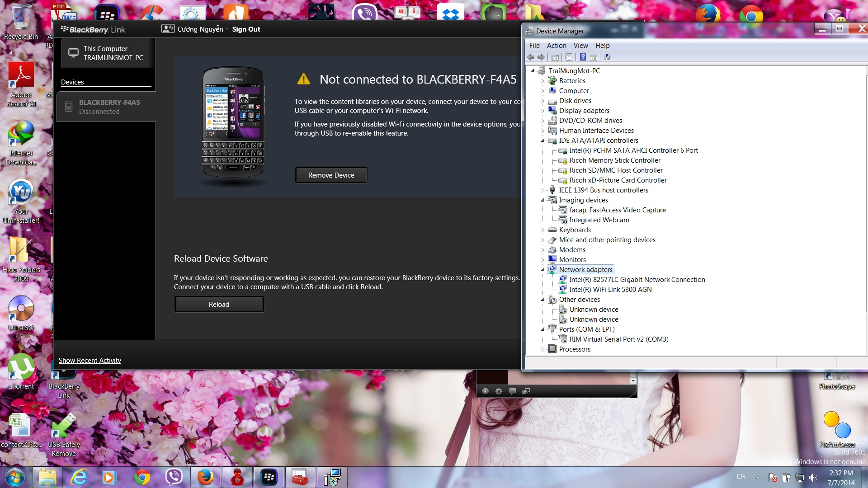Click the Show/Hide Console Tree toolbar icon

555,57
